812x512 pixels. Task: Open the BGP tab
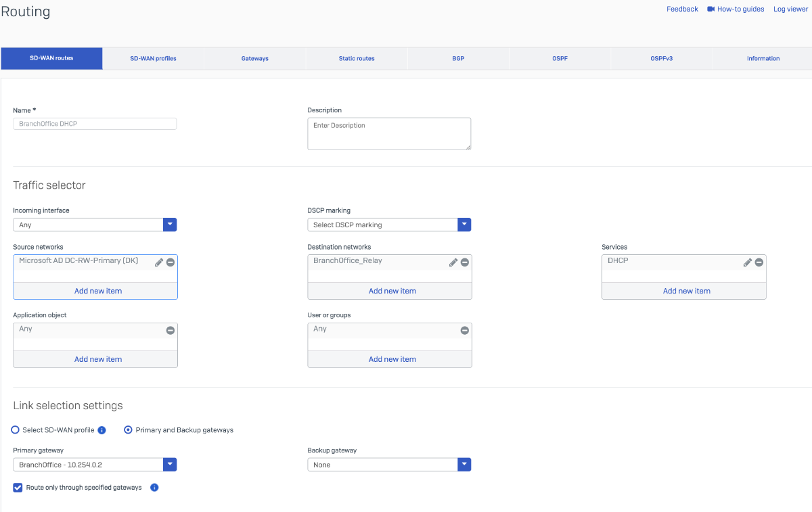(x=458, y=58)
